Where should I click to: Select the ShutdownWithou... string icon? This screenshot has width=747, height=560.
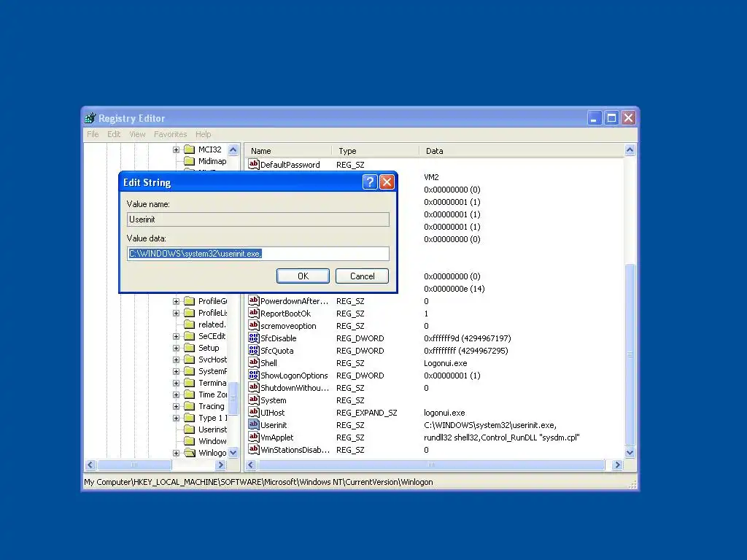click(253, 388)
